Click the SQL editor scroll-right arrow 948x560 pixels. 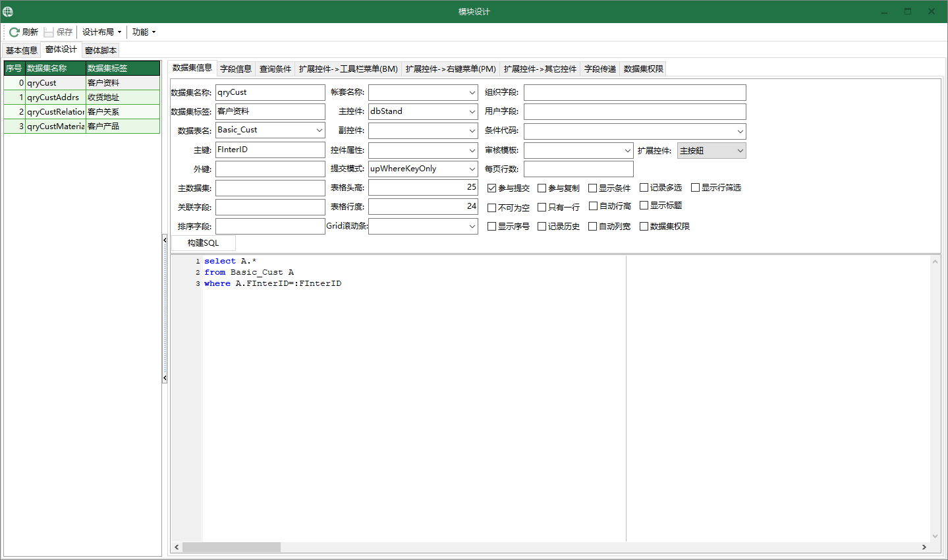pyautogui.click(x=924, y=547)
